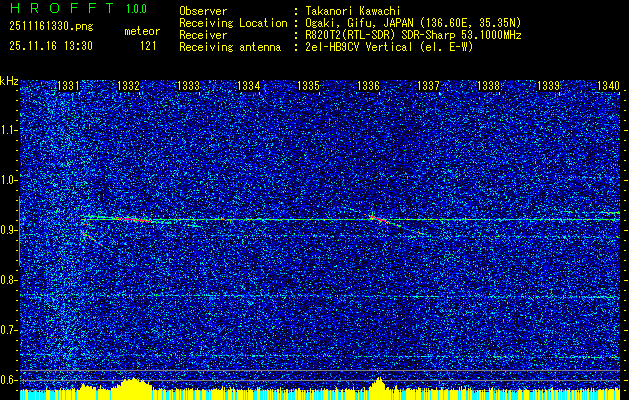Image resolution: width=629 pixels, height=400 pixels.
Task: Click the 1337 time marker
Action: click(x=428, y=86)
